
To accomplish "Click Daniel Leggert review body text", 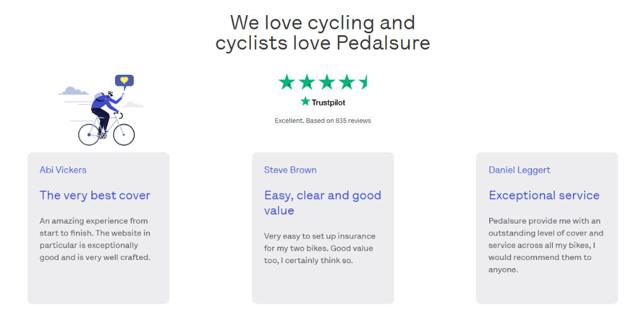I will tap(547, 245).
